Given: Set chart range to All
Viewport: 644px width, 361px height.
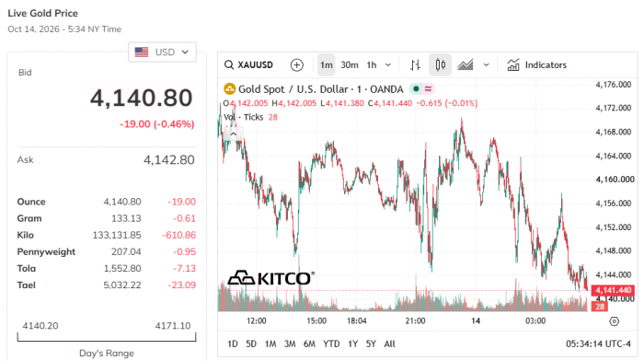Looking at the screenshot, I should [389, 344].
